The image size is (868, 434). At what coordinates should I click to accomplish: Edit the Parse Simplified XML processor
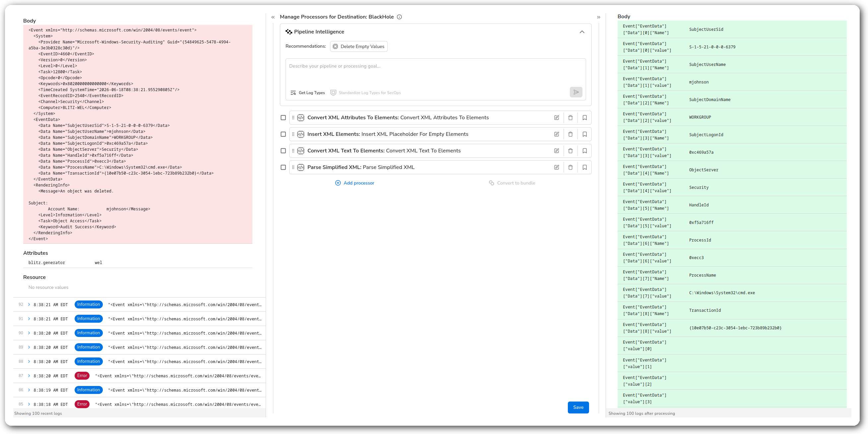556,167
